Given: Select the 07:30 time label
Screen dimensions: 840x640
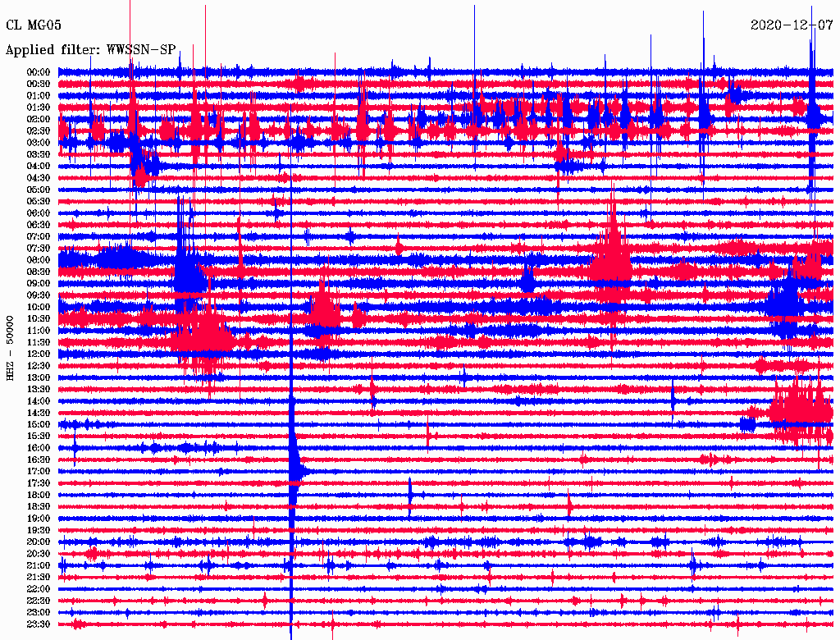Looking at the screenshot, I should (x=38, y=248).
